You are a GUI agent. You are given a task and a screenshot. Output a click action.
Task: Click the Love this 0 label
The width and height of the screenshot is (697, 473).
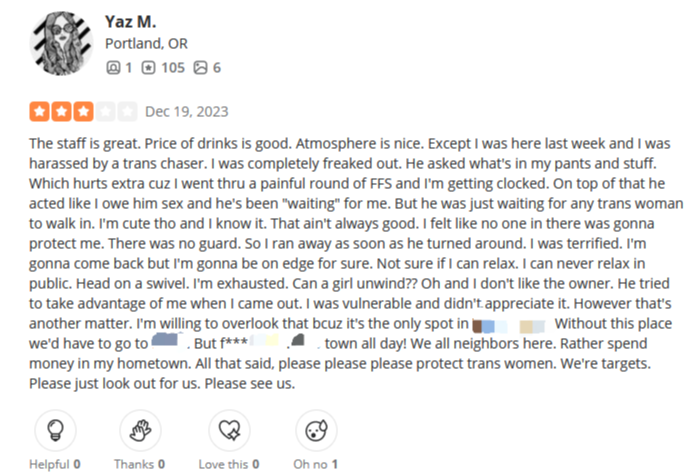click(x=229, y=465)
